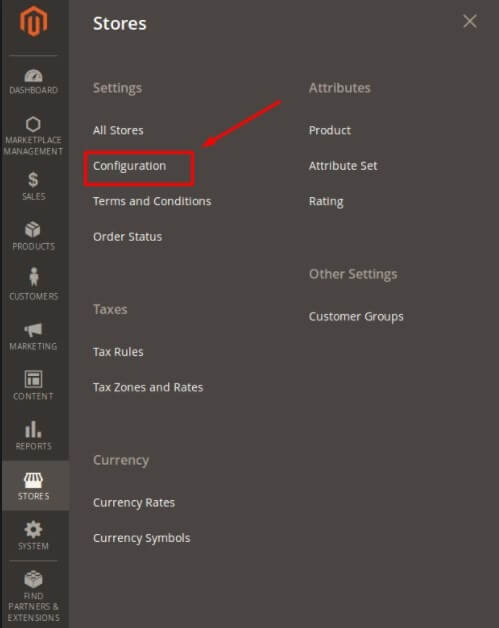Choose Currency Symbols under Currency

(x=142, y=538)
